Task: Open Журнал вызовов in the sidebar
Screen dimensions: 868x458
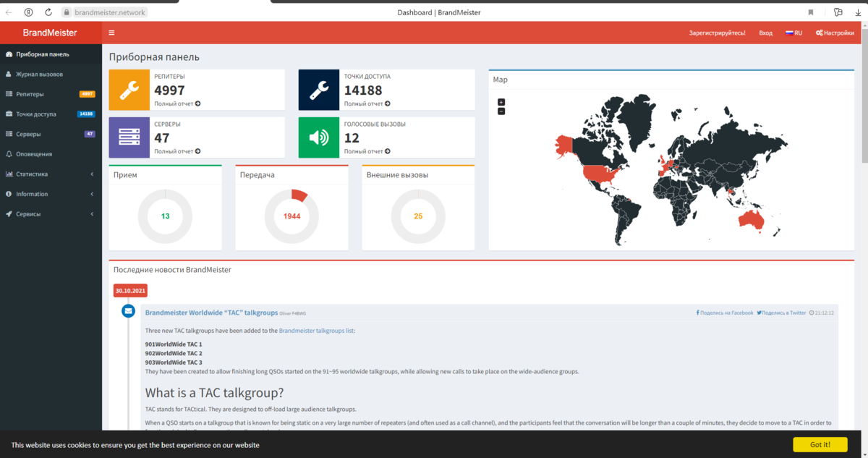Action: tap(51, 75)
